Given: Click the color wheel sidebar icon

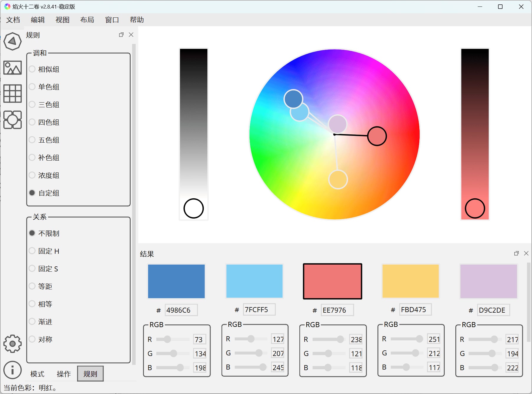Looking at the screenshot, I should 12,41.
